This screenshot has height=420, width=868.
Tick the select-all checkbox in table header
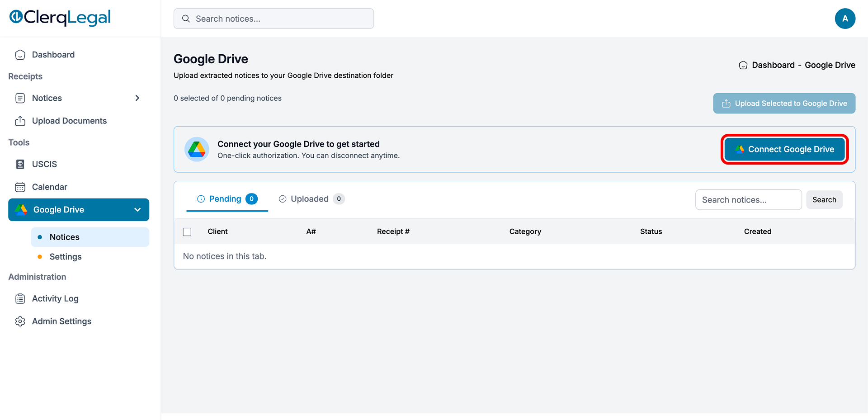187,232
